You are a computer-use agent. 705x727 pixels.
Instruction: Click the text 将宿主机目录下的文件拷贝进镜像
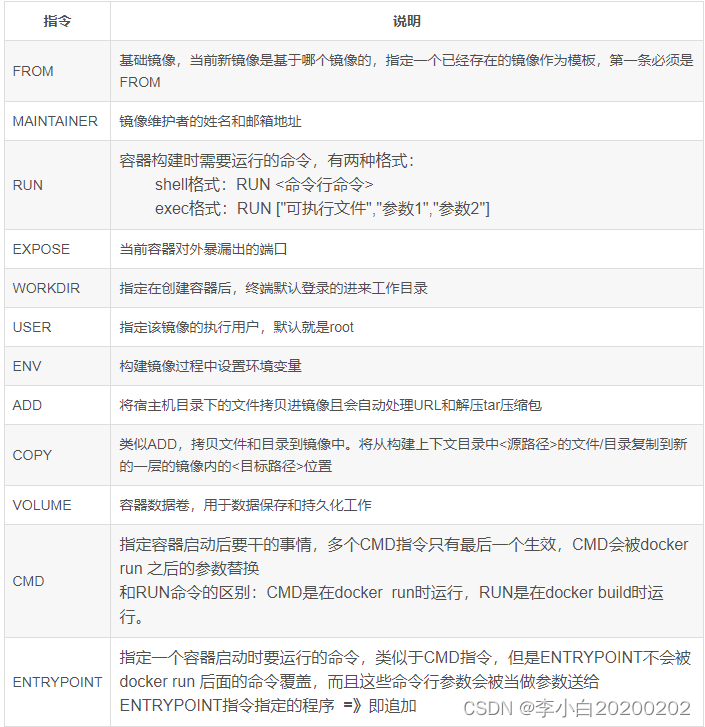(330, 405)
